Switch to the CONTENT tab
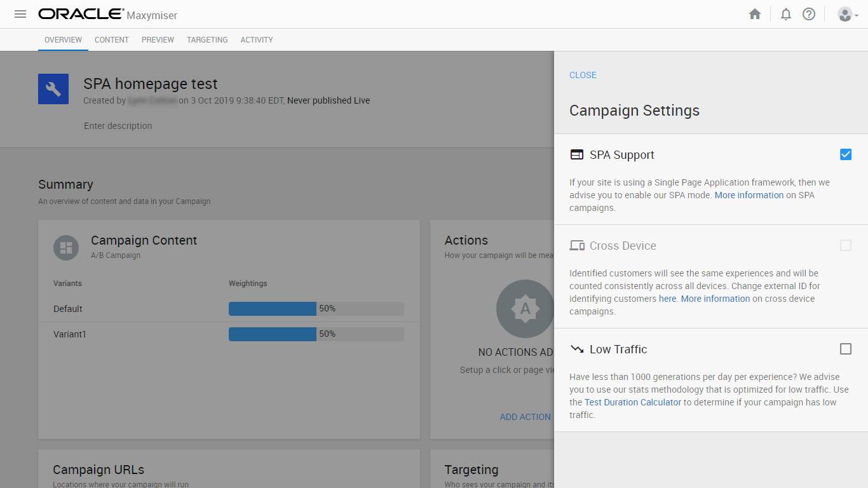Screen dimensions: 868x488 coord(112,40)
